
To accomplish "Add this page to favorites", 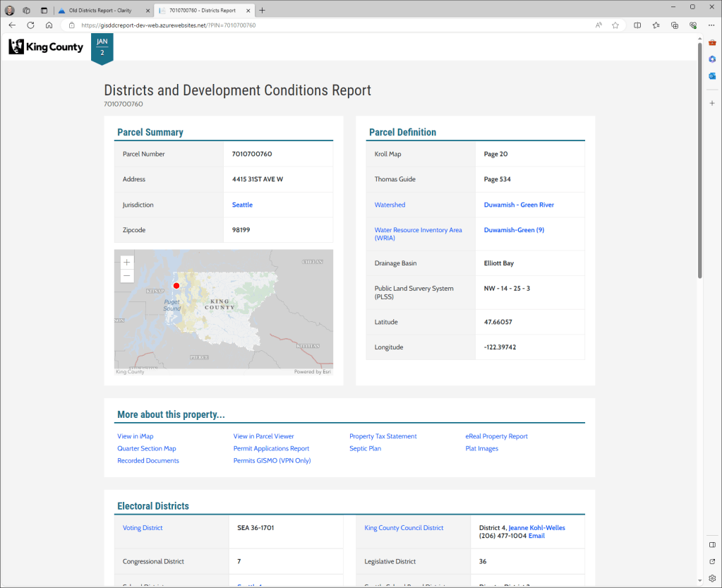I will click(615, 25).
